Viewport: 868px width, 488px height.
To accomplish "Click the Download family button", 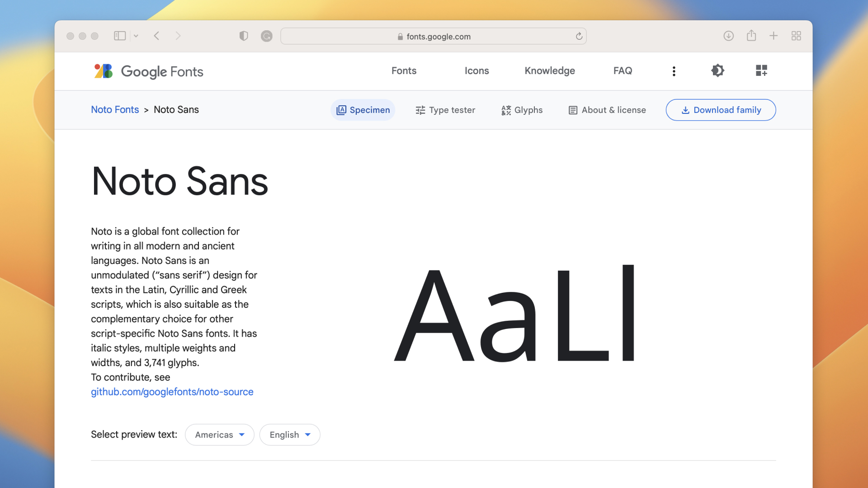I will 721,110.
